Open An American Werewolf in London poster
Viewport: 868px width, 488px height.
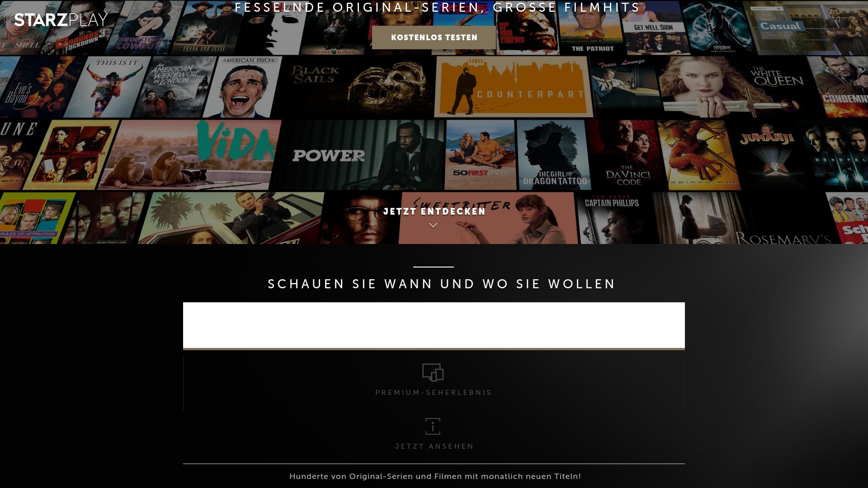(x=174, y=87)
